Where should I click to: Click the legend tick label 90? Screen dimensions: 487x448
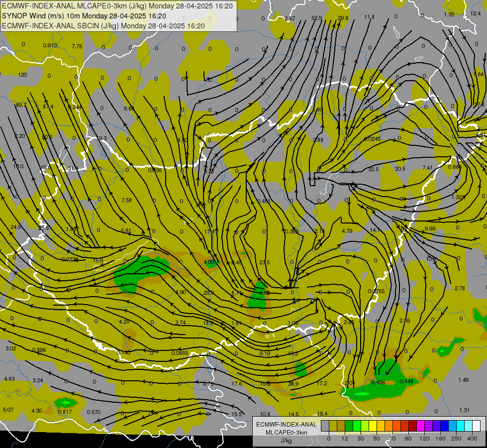pos(408,439)
